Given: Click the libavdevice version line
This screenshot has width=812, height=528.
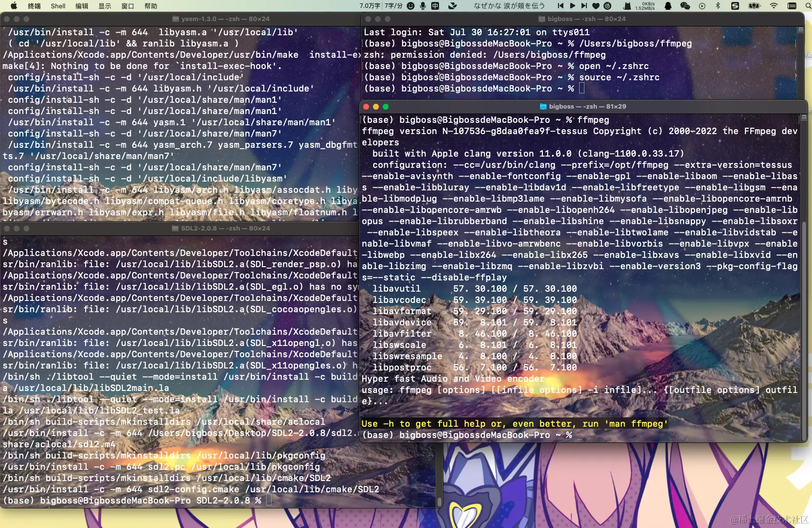Looking at the screenshot, I should click(474, 322).
